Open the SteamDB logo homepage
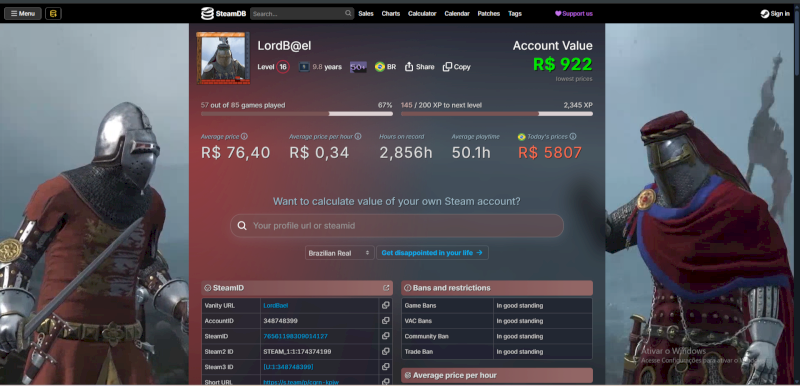This screenshot has width=800, height=386. tap(223, 14)
